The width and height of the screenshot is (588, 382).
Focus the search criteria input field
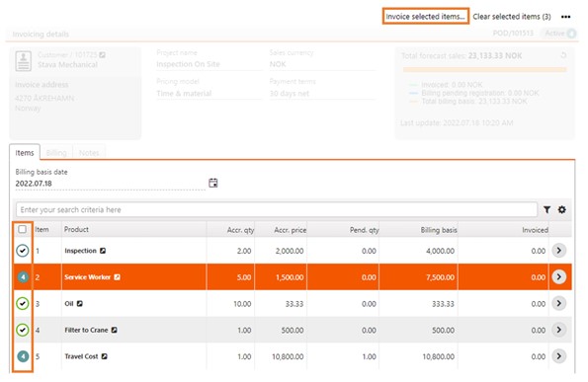(277, 209)
